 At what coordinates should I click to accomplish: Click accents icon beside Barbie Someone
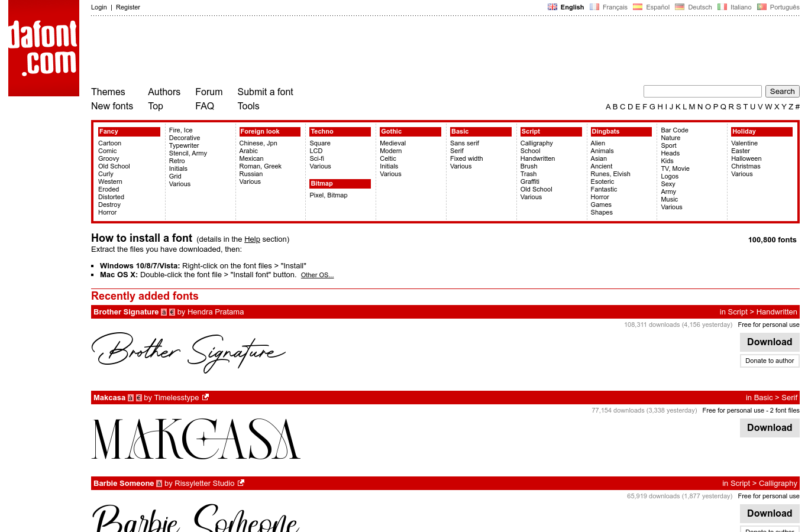pyautogui.click(x=159, y=484)
